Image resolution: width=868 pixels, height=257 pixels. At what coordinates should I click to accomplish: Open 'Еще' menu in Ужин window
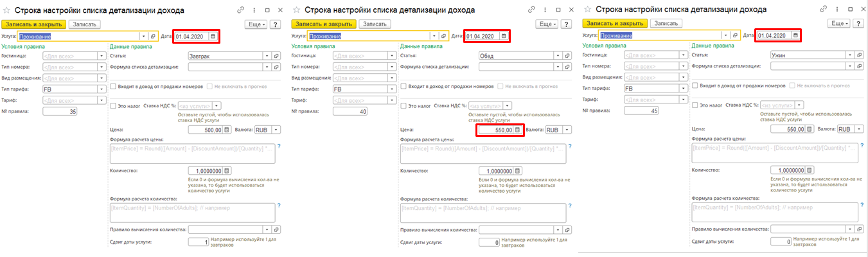tap(839, 23)
